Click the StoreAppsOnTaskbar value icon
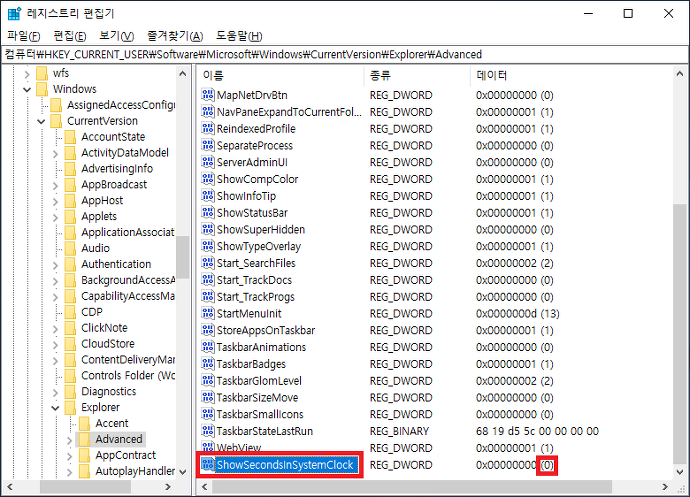 pos(208,330)
